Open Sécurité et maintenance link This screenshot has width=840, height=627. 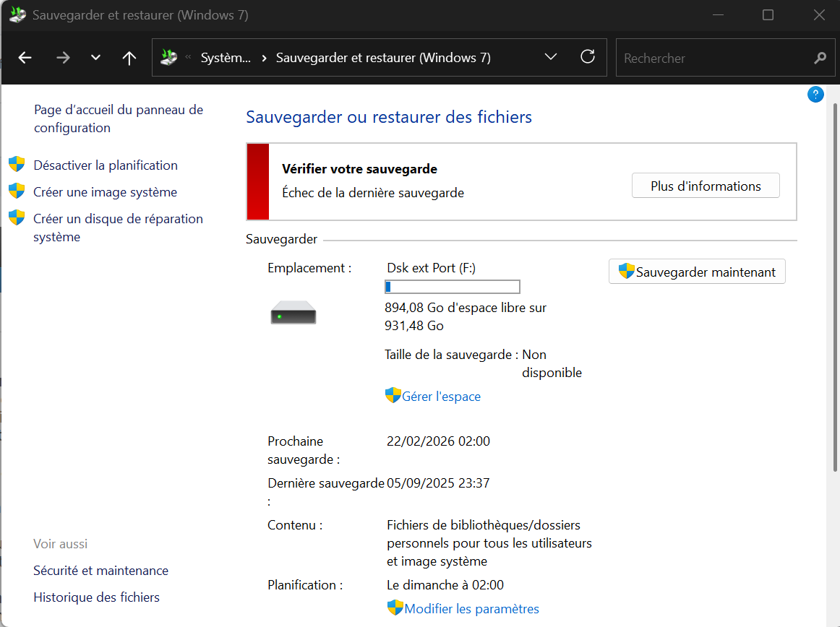click(x=100, y=571)
